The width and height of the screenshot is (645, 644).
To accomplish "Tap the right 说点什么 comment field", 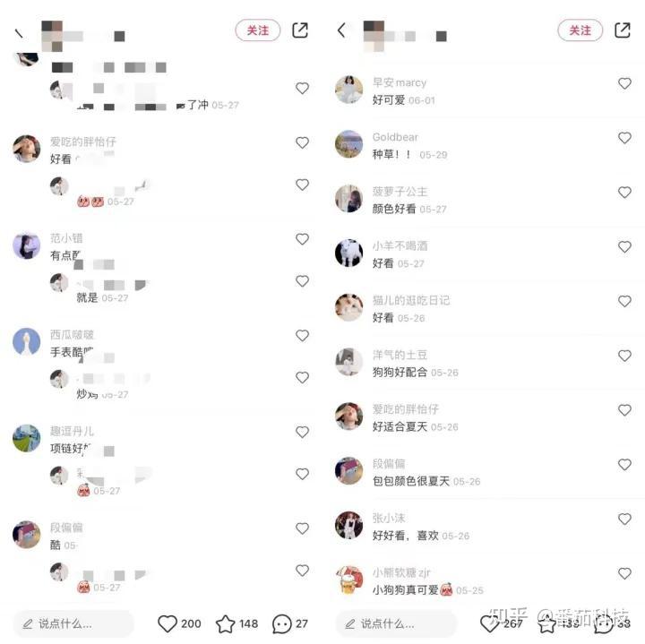I will click(x=396, y=624).
